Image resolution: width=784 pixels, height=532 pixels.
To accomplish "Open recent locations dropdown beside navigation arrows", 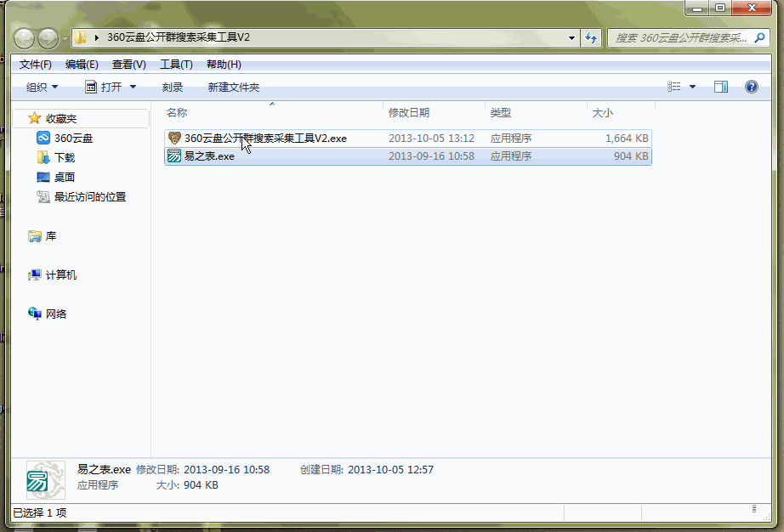I will pyautogui.click(x=65, y=38).
